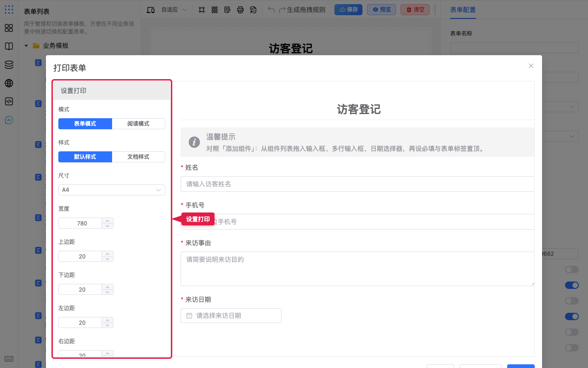Click the edit note icon in toolbar

pyautogui.click(x=227, y=10)
